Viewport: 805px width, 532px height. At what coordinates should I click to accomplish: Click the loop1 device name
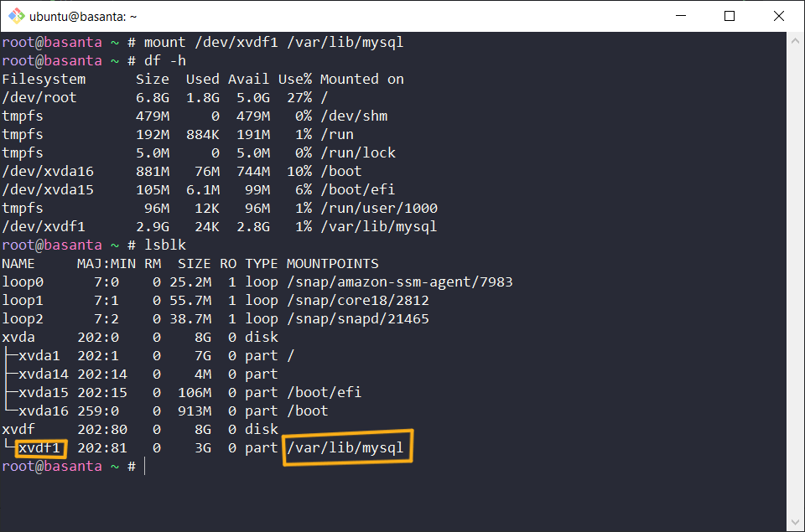click(x=22, y=300)
